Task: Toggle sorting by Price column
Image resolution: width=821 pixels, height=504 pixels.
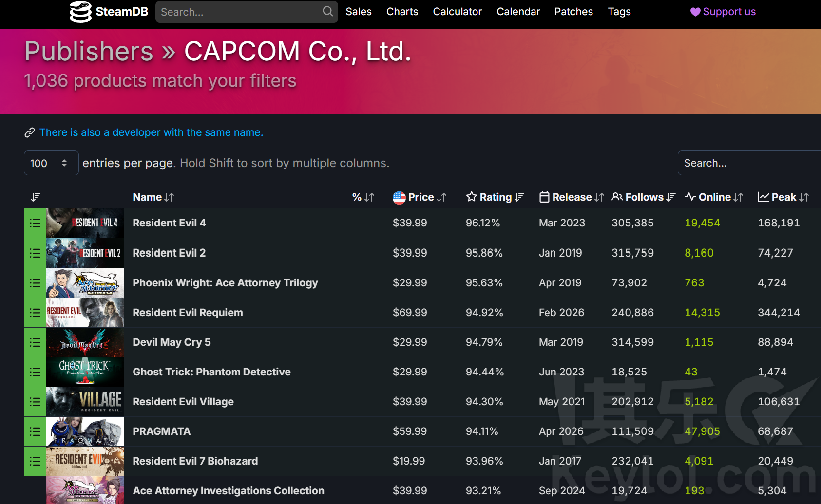Action: [x=420, y=197]
